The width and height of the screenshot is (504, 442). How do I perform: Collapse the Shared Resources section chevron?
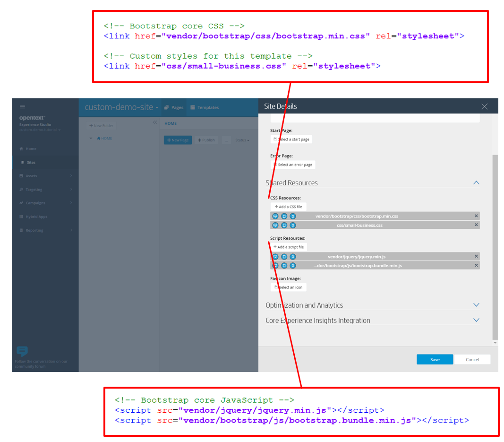476,182
